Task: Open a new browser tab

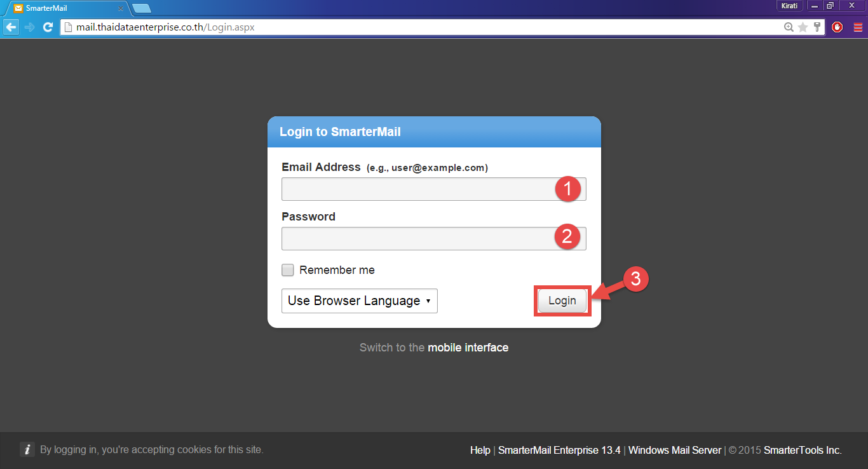Action: (142, 8)
